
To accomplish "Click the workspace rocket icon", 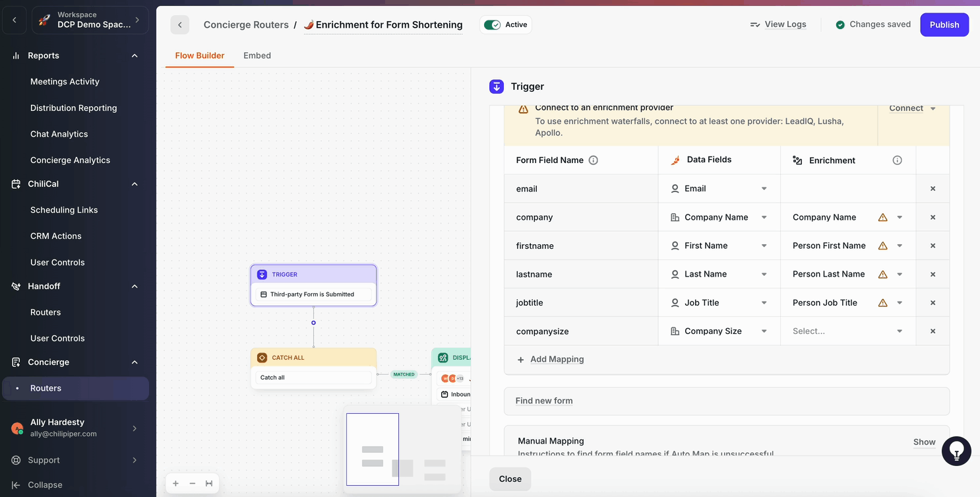I will [44, 20].
